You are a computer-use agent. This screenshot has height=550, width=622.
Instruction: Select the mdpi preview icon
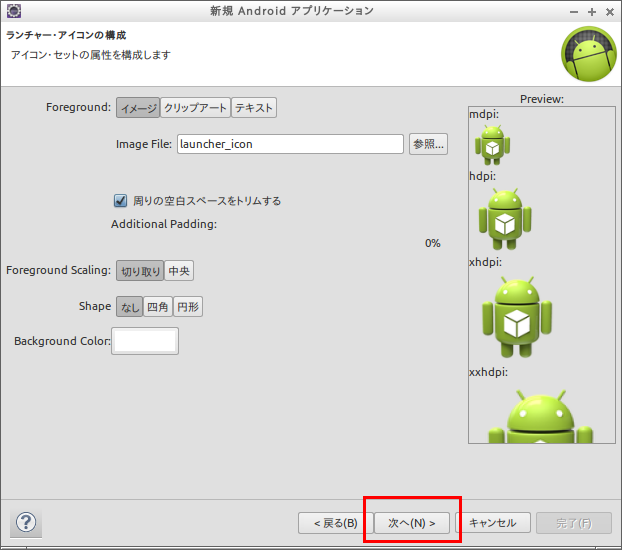tap(493, 145)
